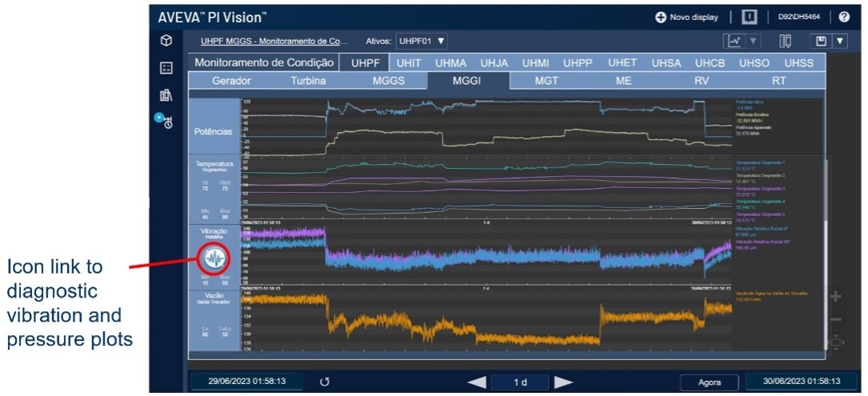
Task: Click the Novo display button
Action: tap(687, 17)
